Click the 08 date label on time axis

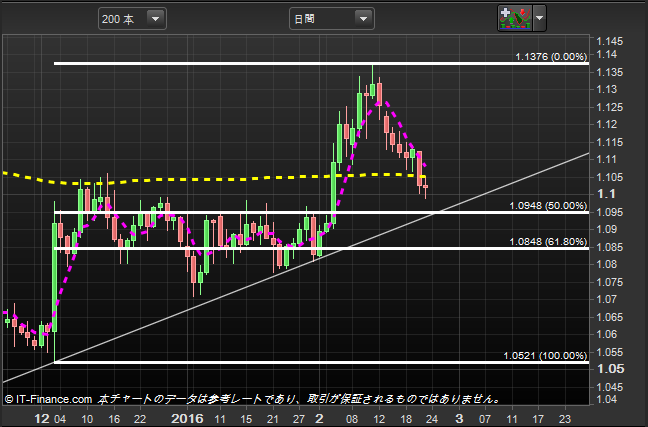352,419
